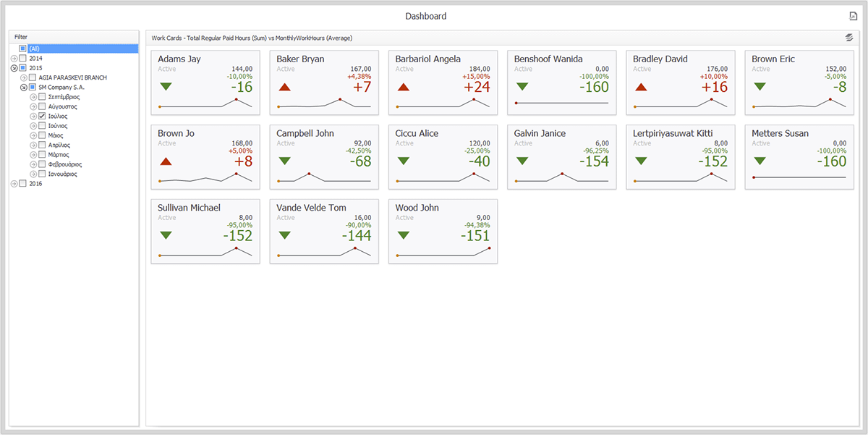Click down triangle on Metters Susan card
The height and width of the screenshot is (435, 868).
(759, 161)
